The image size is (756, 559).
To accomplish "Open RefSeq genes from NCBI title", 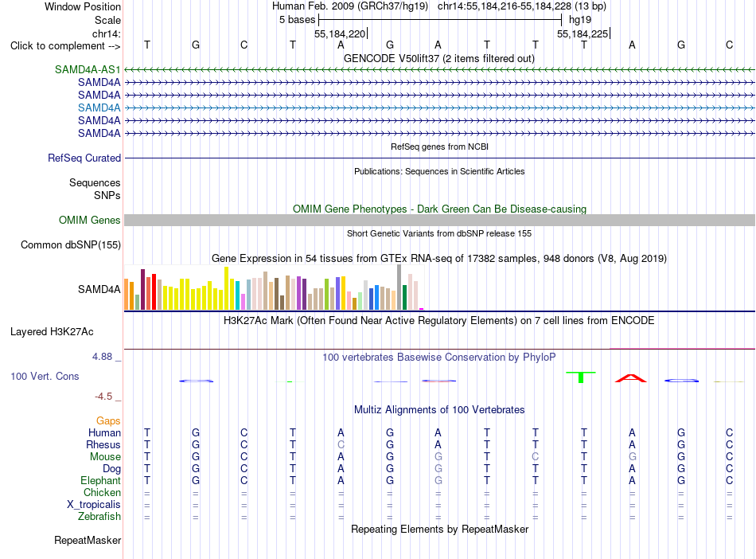I will click(439, 147).
